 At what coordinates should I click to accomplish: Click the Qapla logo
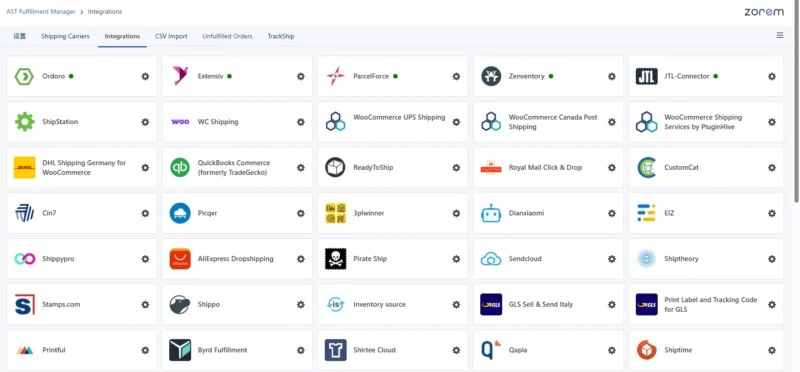tap(491, 350)
